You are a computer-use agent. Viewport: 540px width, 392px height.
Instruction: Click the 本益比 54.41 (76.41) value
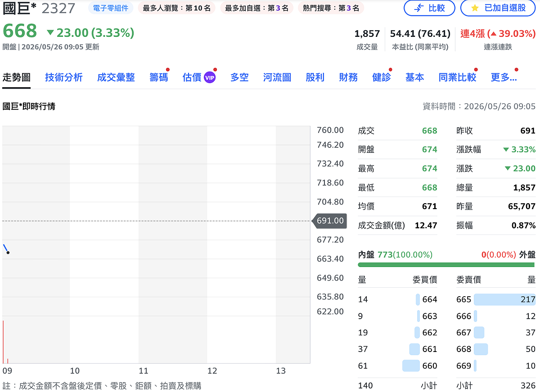[420, 34]
